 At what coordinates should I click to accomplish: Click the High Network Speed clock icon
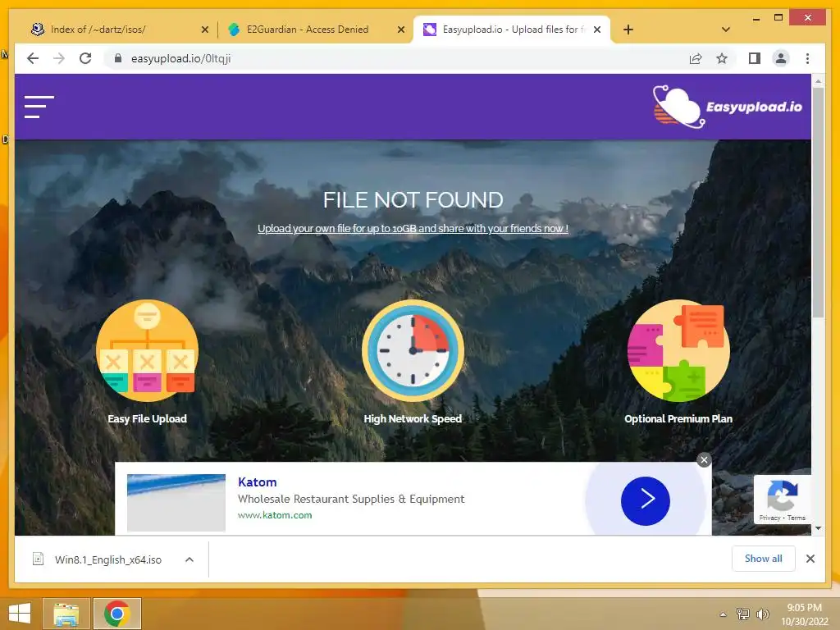coord(413,350)
